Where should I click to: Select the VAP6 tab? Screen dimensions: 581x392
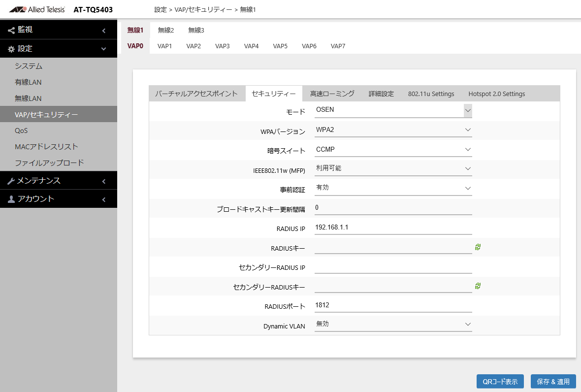click(309, 46)
